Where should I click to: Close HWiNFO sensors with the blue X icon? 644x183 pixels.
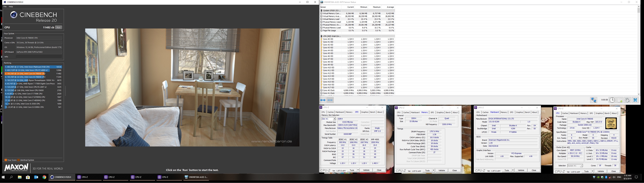point(635,100)
